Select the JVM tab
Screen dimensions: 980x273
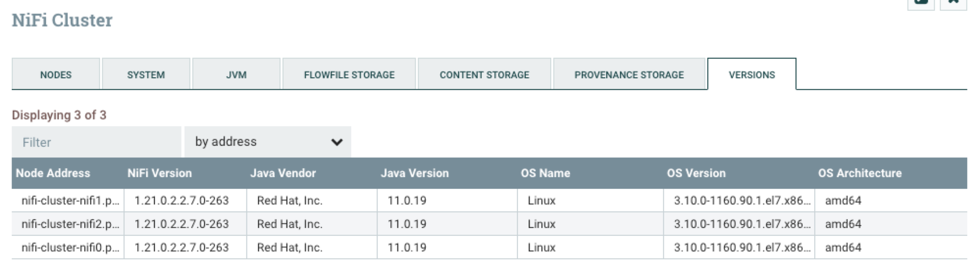[x=236, y=75]
